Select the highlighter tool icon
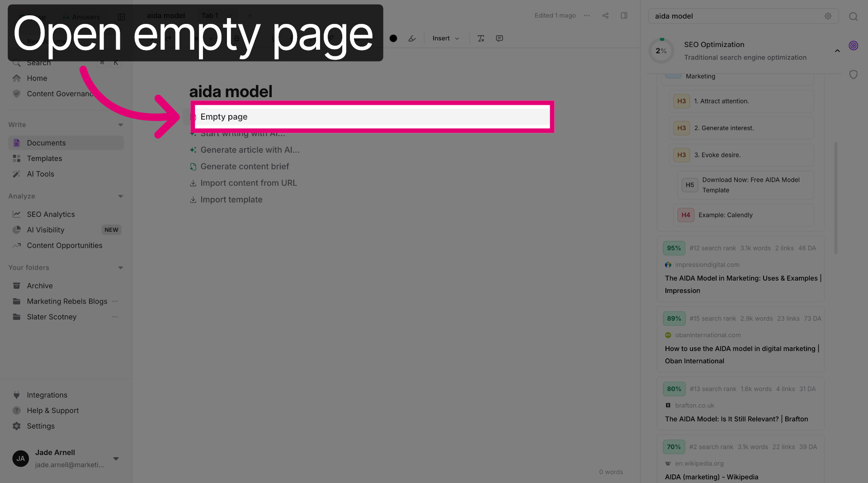This screenshot has height=483, width=868. 412,38
